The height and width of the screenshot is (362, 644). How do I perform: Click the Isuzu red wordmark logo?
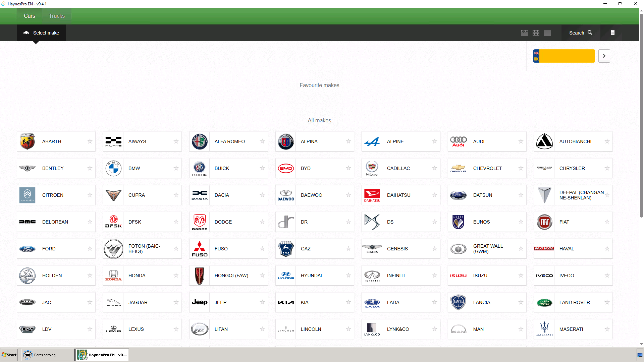[458, 276]
